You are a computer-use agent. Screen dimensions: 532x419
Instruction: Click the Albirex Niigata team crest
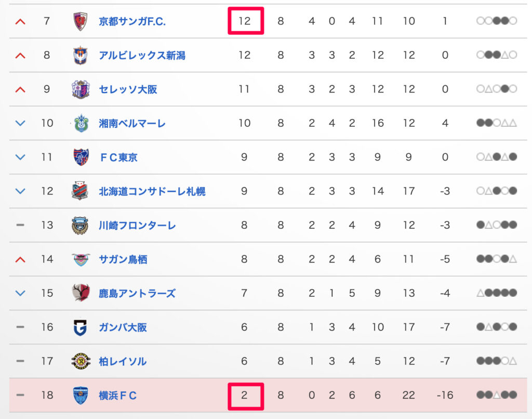(80, 55)
